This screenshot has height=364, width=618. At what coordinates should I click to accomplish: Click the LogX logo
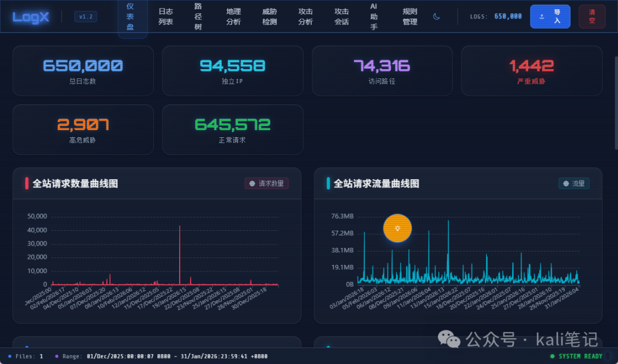click(30, 17)
